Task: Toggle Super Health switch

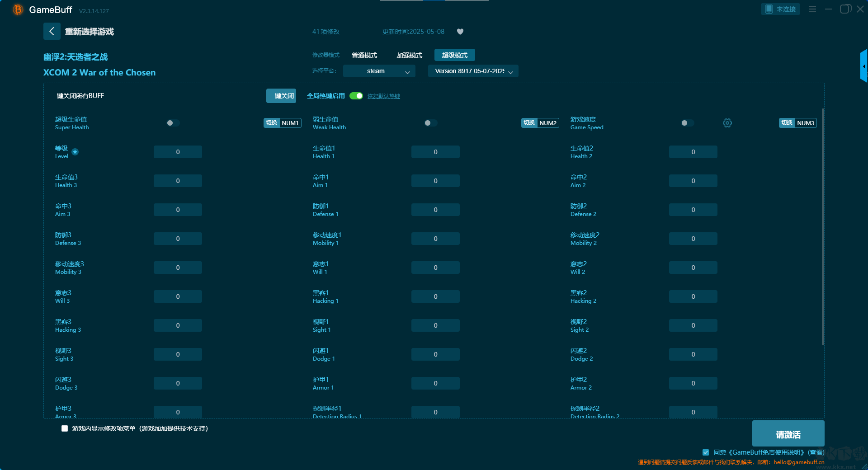Action: [173, 123]
